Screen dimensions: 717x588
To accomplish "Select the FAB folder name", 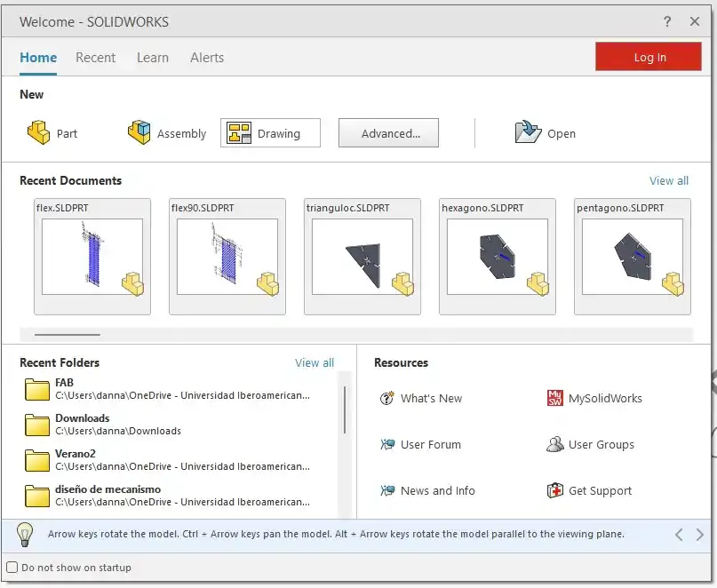I will click(x=64, y=382).
